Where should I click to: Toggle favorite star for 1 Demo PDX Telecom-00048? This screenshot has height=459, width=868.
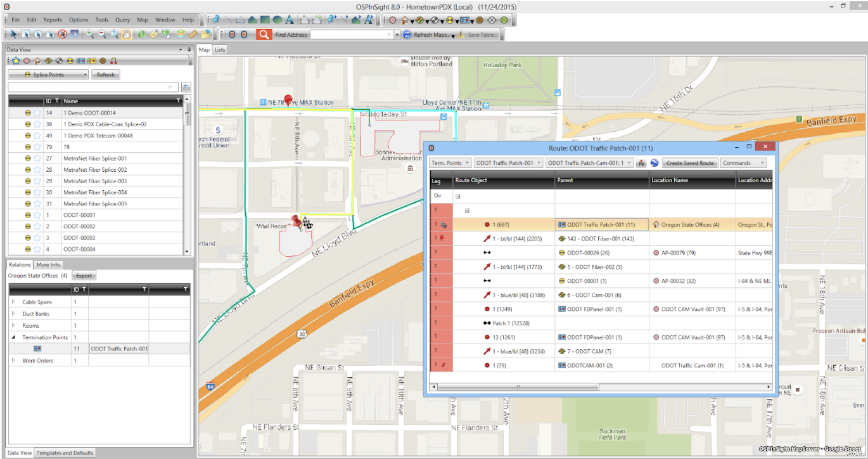pos(37,136)
